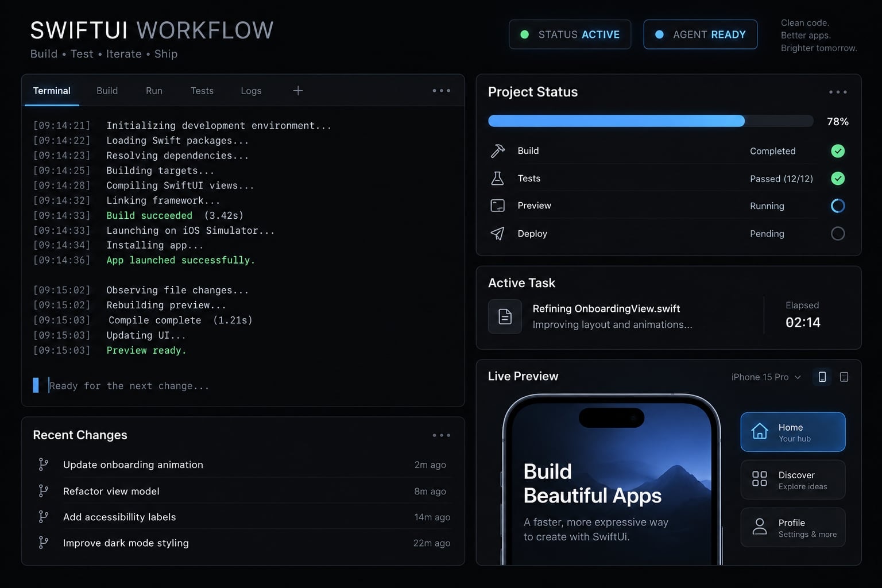The height and width of the screenshot is (588, 882).
Task: Switch to the Terminal tab
Action: 52,91
